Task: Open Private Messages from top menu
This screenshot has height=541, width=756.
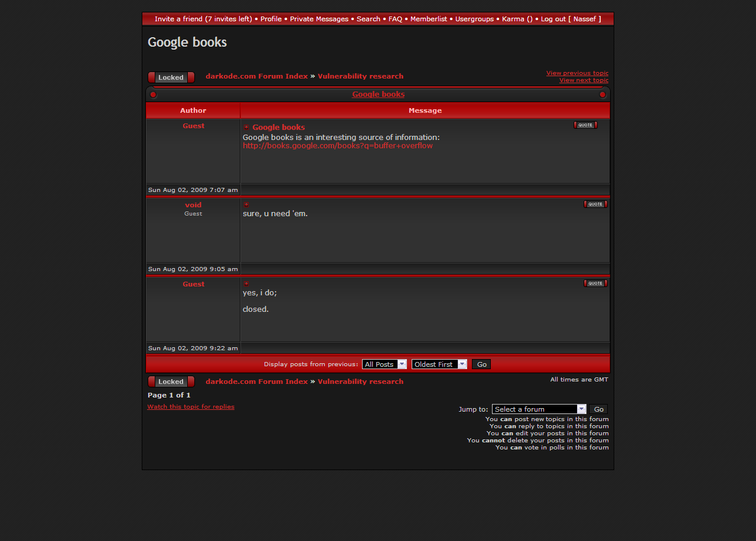Action: 319,19
